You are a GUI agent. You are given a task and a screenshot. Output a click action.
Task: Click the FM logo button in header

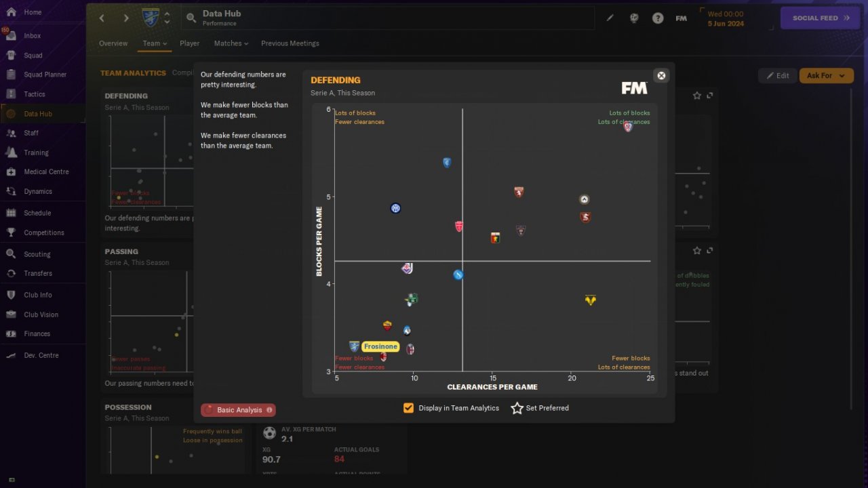click(x=682, y=18)
